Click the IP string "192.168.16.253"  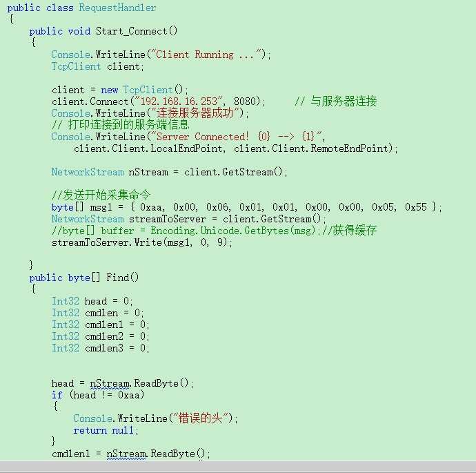pyautogui.click(x=179, y=102)
